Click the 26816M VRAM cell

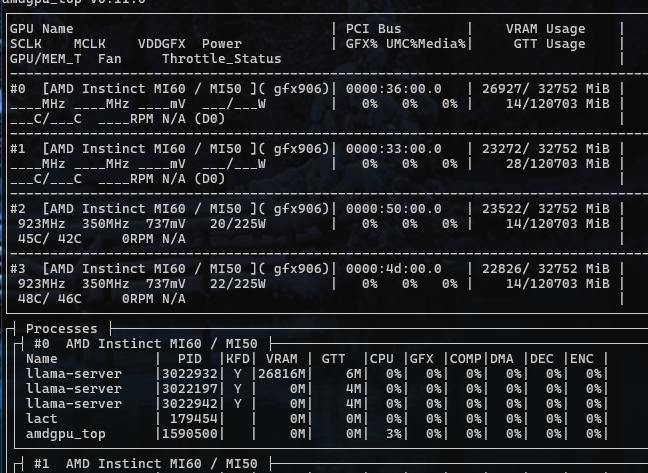(282, 374)
